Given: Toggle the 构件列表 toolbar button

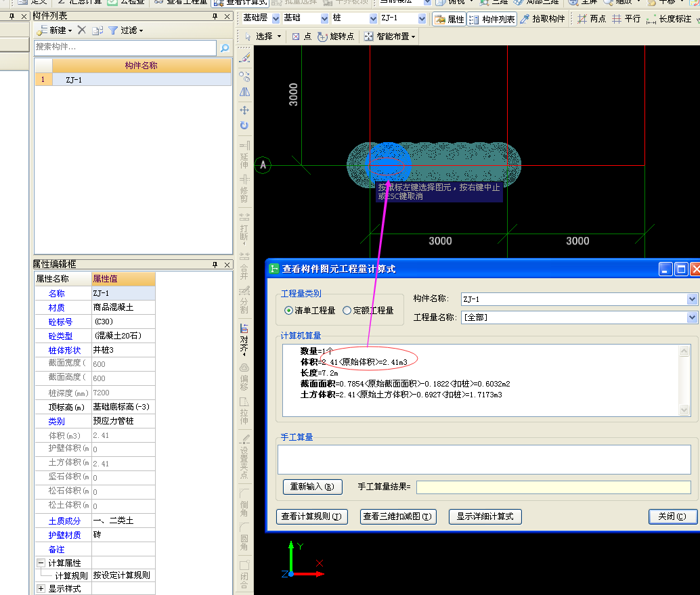Looking at the screenshot, I should click(492, 19).
